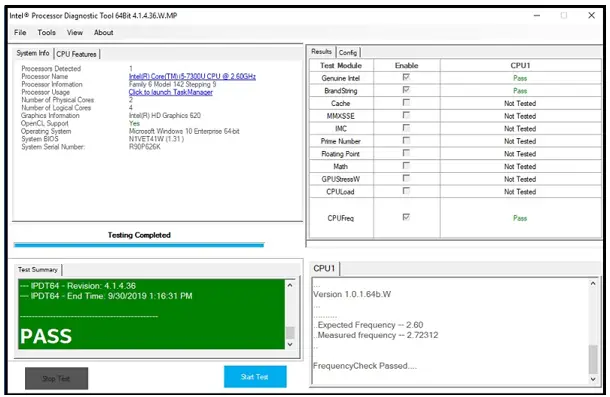This screenshot has height=397, width=610.
Task: Click the BrandString row Pass result
Action: click(520, 91)
